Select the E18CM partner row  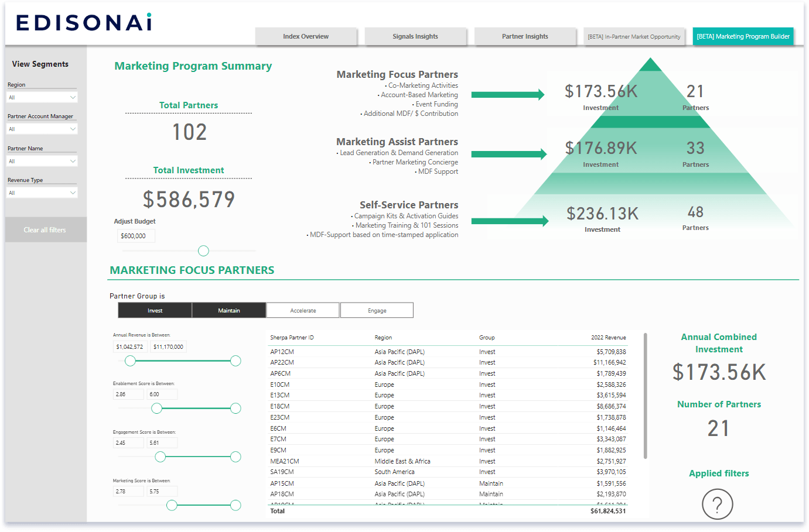pos(448,406)
